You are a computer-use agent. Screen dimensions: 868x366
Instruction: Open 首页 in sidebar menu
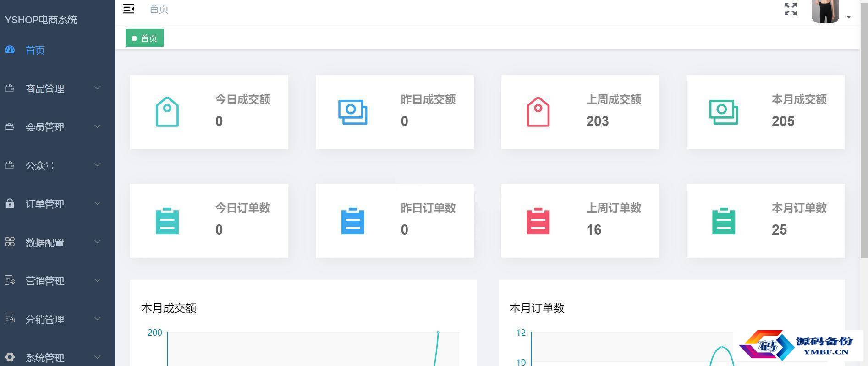point(57,50)
